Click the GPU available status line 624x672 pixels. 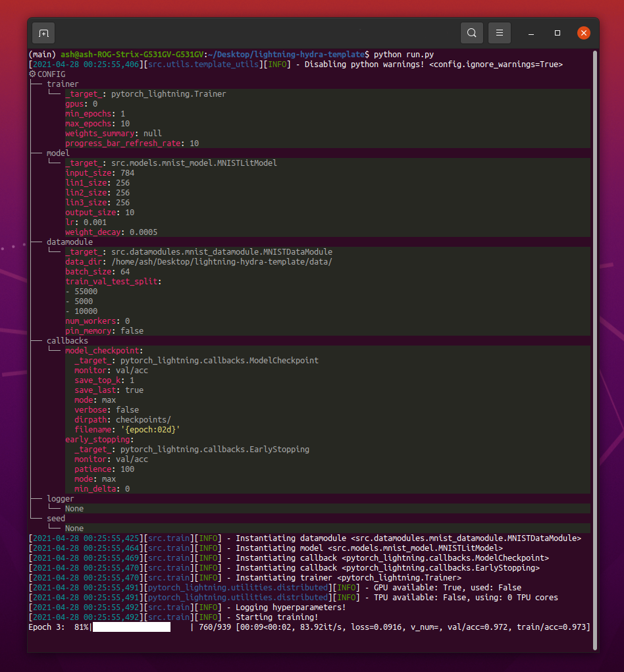[448, 587]
